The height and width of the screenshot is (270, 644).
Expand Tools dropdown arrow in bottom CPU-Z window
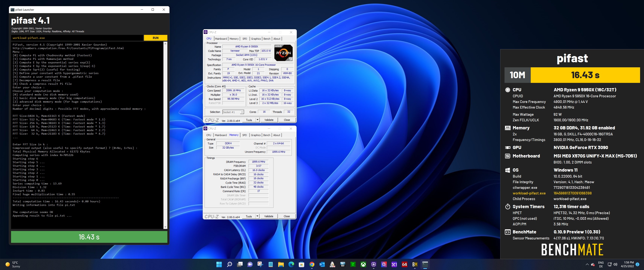click(257, 216)
